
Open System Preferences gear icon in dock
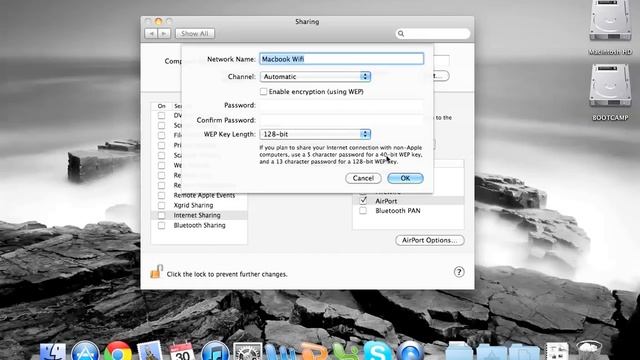(247, 352)
